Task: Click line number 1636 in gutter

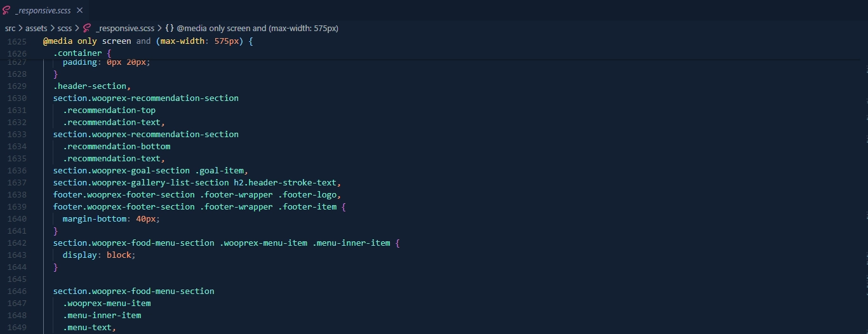Action: tap(17, 171)
